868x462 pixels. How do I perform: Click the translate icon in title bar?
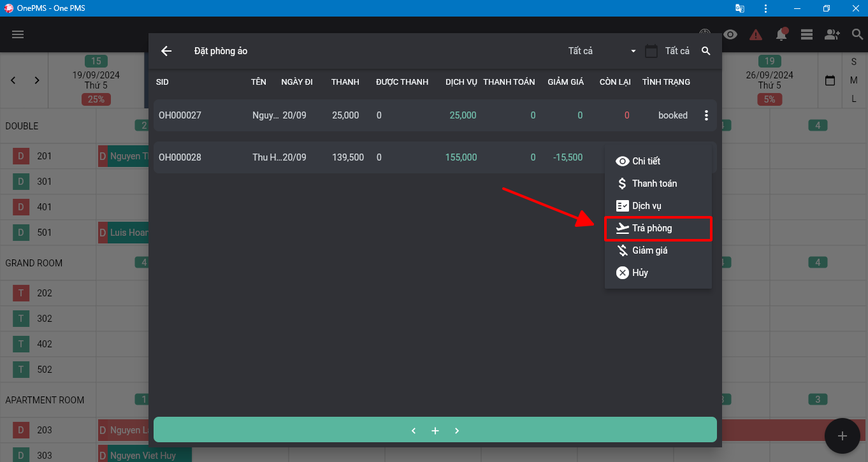point(740,8)
